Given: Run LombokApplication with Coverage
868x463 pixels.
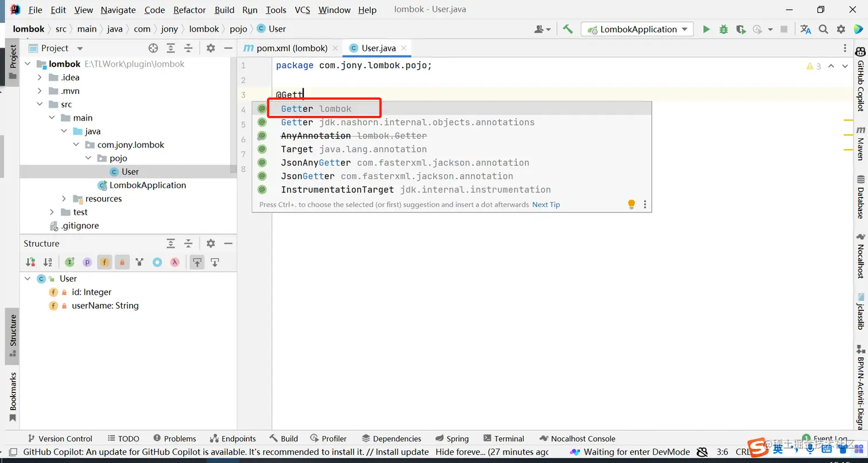Looking at the screenshot, I should click(741, 29).
